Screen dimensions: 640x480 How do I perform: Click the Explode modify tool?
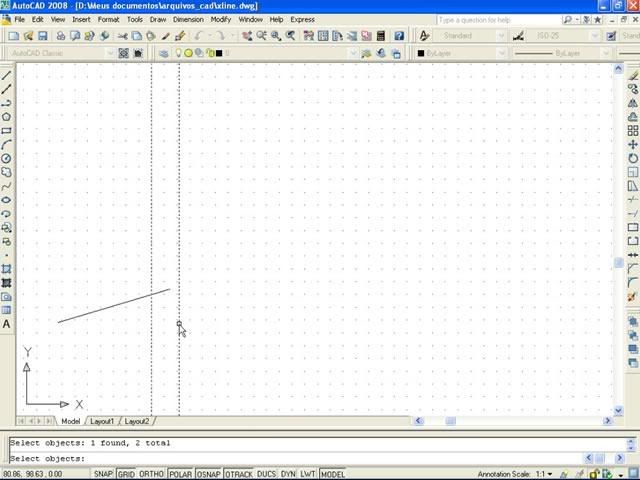click(633, 297)
